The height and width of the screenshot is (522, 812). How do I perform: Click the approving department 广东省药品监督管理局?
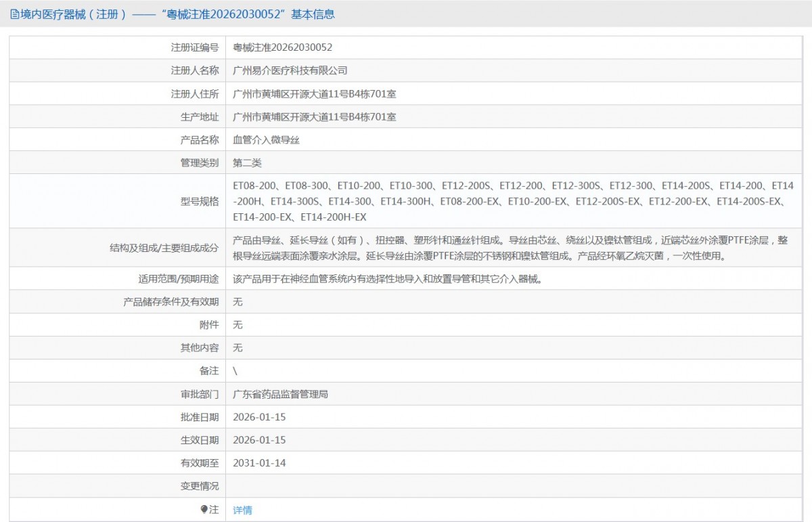pyautogui.click(x=280, y=394)
